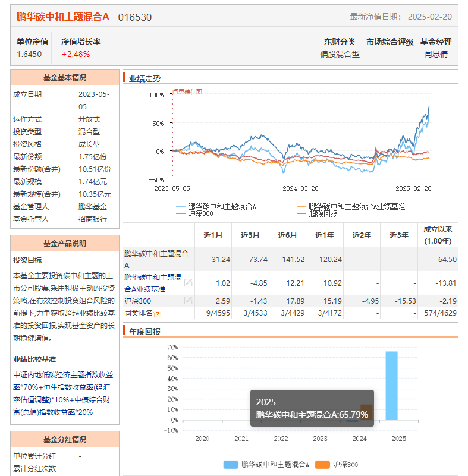The width and height of the screenshot is (468, 476).
Task: Click the 投资风格 value 成长型
Action: (x=89, y=144)
